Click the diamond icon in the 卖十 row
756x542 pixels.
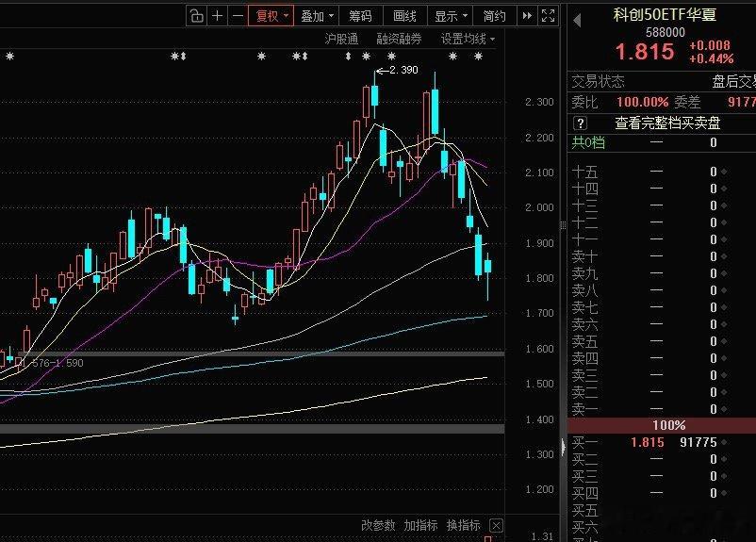[724, 256]
